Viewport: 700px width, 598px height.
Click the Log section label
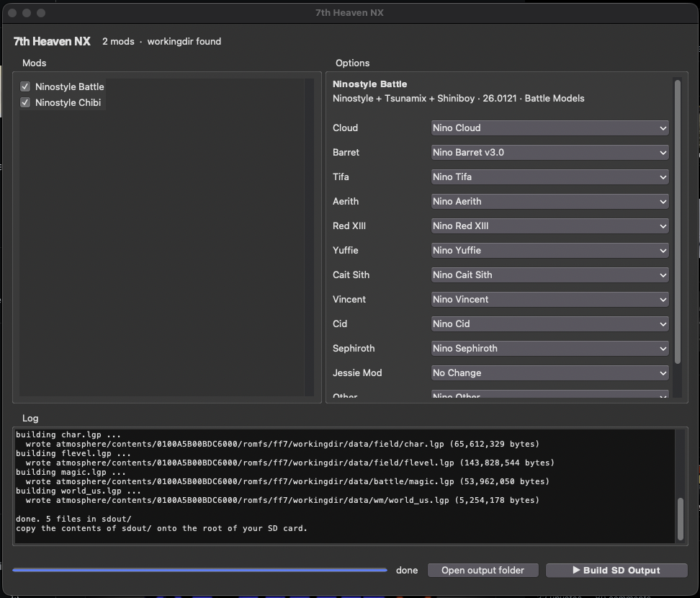pyautogui.click(x=30, y=419)
